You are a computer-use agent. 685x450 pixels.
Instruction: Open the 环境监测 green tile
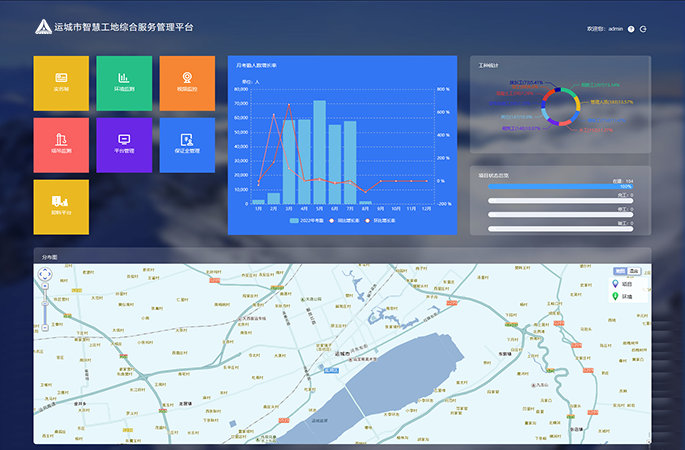124,83
